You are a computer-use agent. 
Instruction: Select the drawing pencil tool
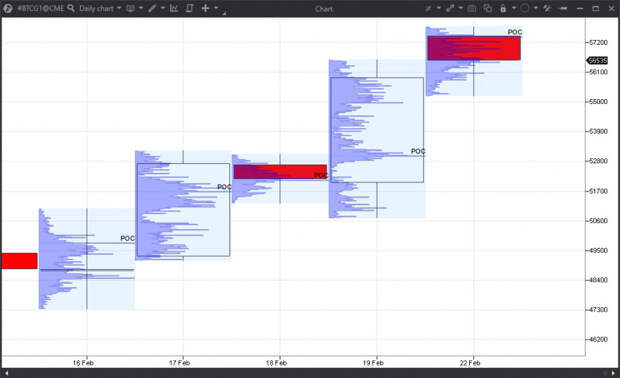coord(153,8)
